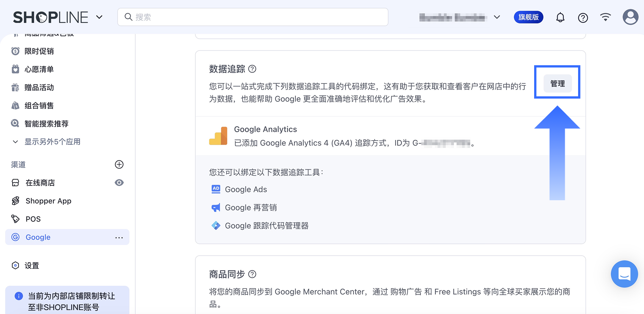Open the live chat widget
The height and width of the screenshot is (314, 644).
[624, 274]
